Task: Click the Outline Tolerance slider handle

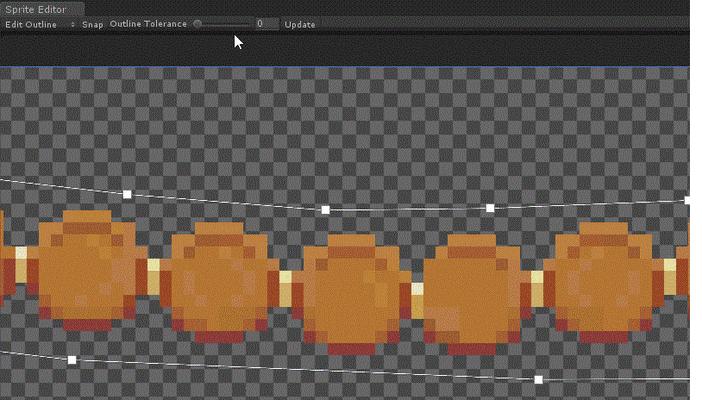Action: tap(197, 24)
